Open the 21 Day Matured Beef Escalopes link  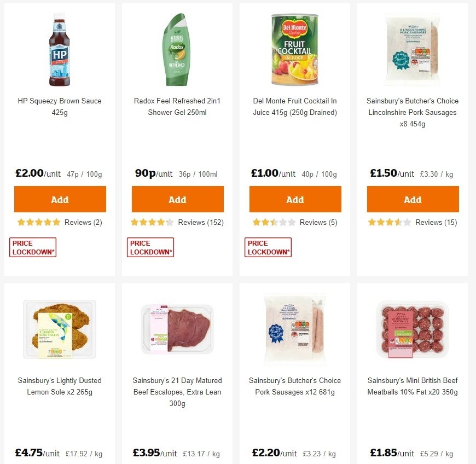tap(177, 392)
